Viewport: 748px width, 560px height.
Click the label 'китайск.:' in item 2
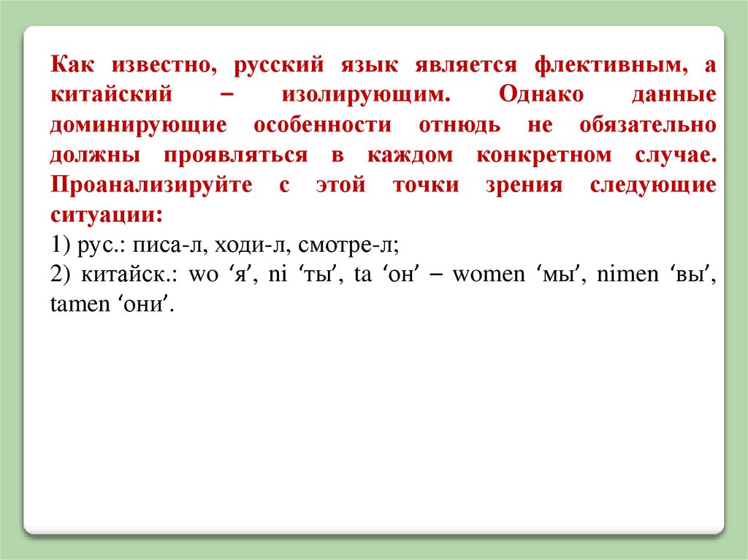[129, 275]
